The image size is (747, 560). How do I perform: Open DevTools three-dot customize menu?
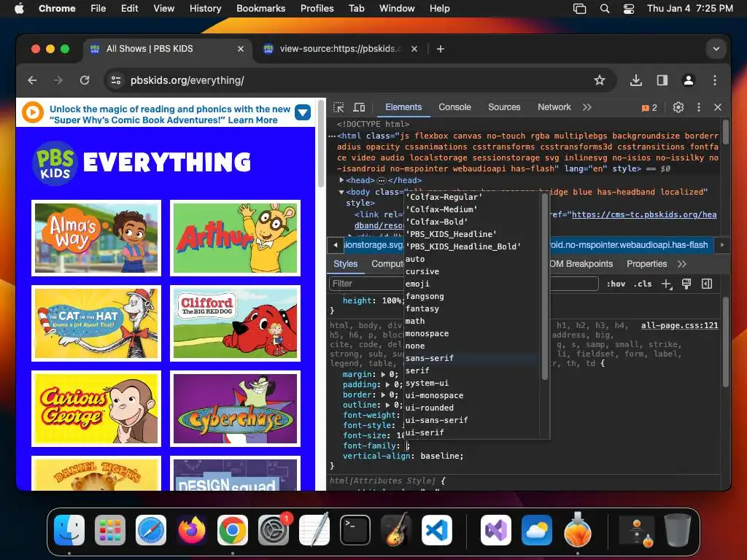pos(698,107)
